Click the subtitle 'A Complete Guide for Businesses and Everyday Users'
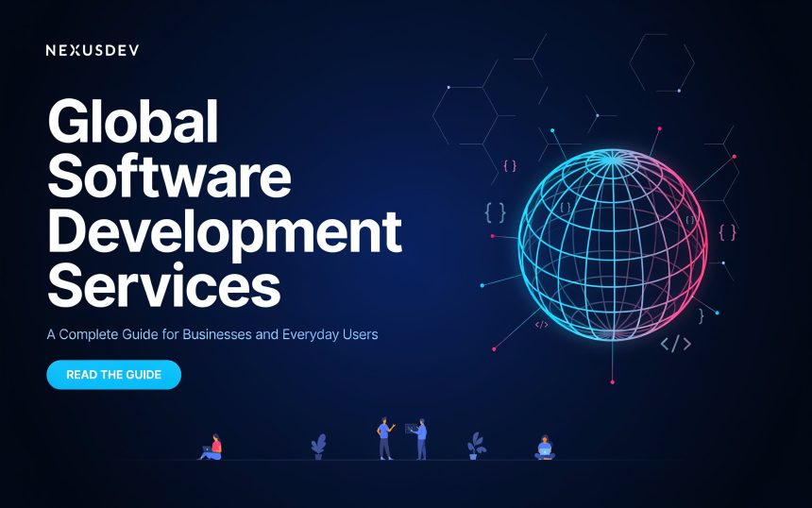Viewport: 812px width, 508px height. [212, 334]
